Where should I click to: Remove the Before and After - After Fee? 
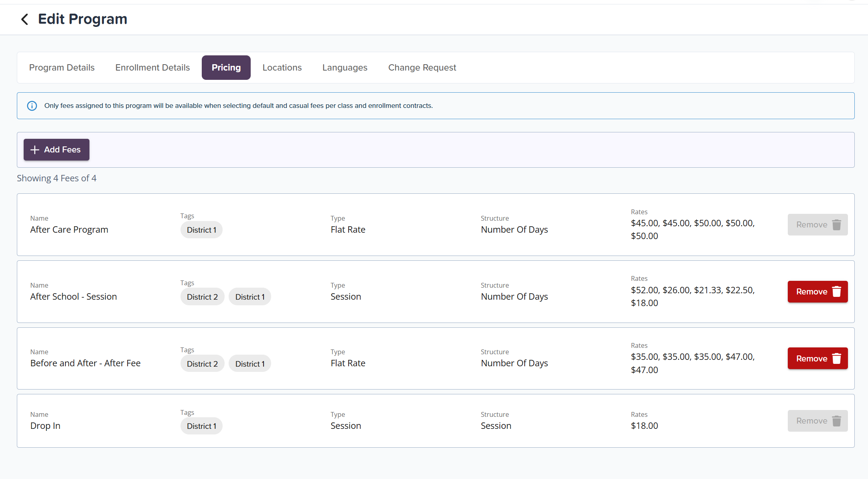(817, 358)
